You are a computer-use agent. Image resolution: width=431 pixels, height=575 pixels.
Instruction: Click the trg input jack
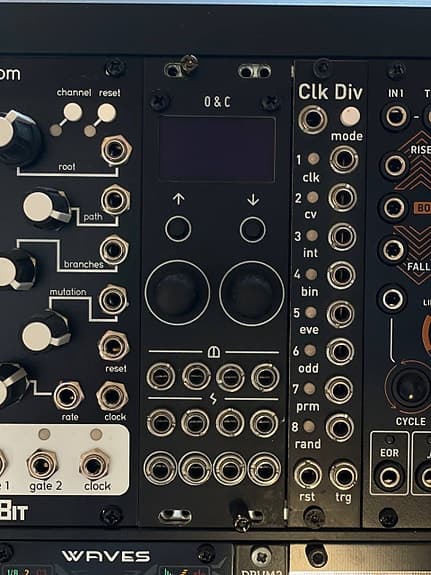click(343, 476)
